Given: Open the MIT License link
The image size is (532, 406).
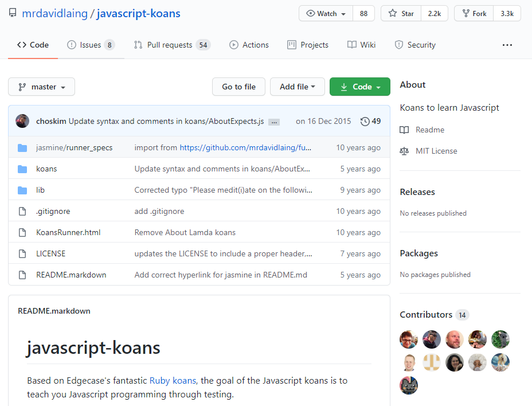Looking at the screenshot, I should (x=436, y=151).
